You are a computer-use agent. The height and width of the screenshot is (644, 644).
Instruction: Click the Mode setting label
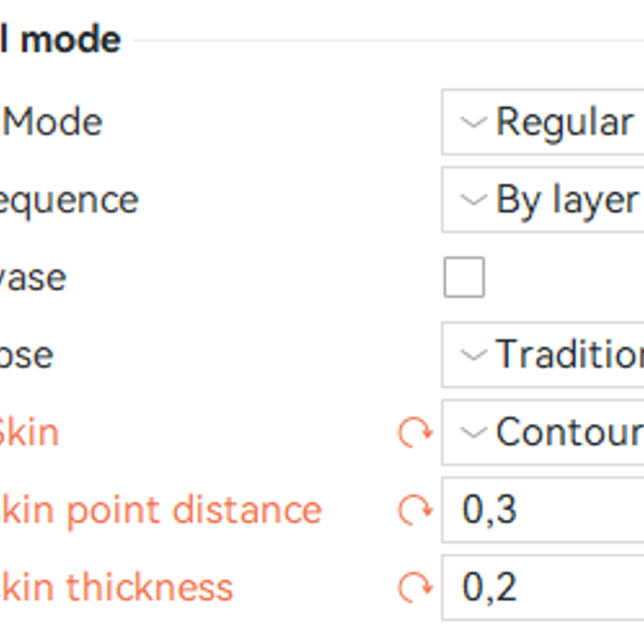[x=54, y=123]
